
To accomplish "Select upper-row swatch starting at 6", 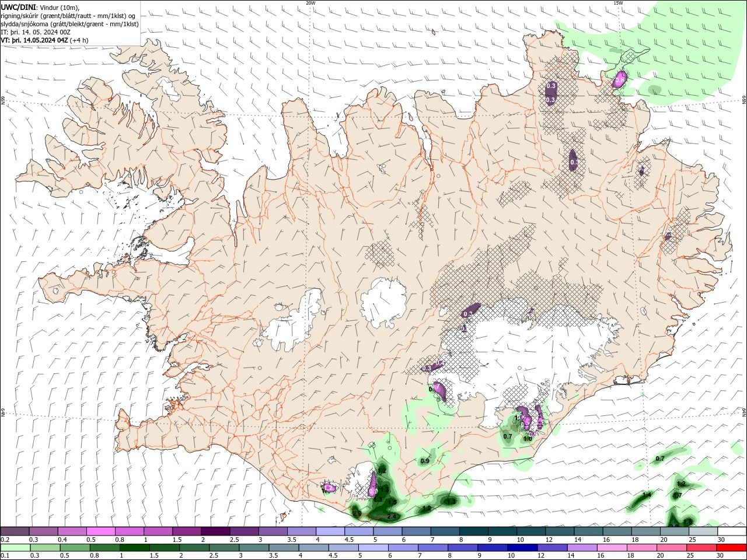I will 417,531.
